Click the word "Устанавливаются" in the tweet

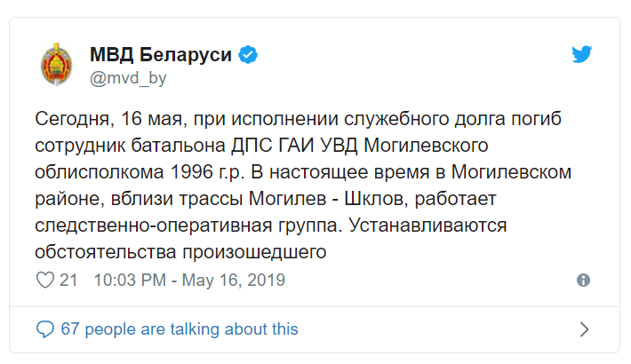click(x=427, y=226)
